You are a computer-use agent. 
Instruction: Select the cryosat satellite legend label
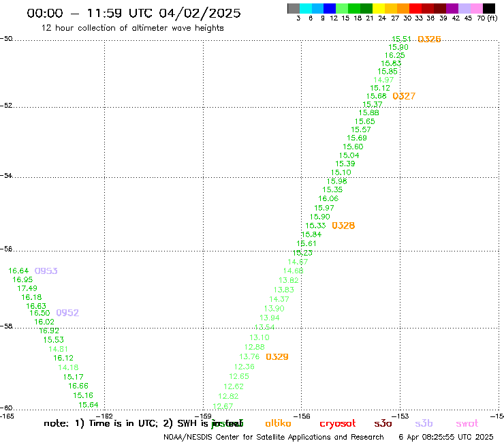[338, 423]
